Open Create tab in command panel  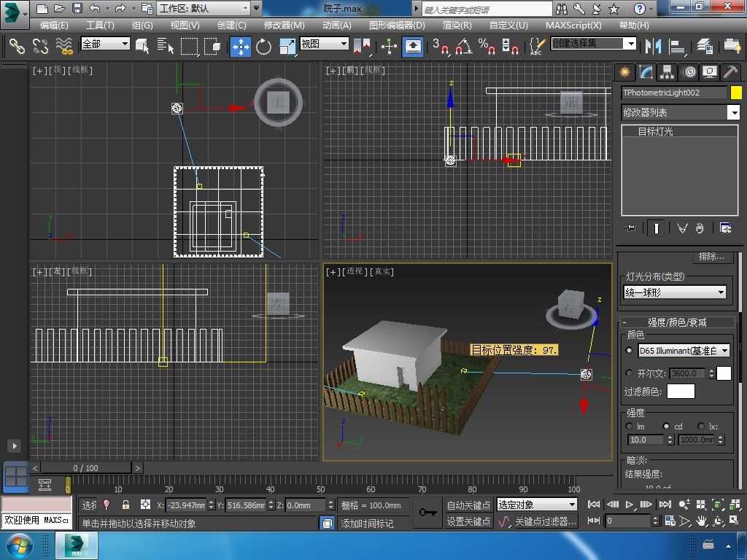point(624,72)
